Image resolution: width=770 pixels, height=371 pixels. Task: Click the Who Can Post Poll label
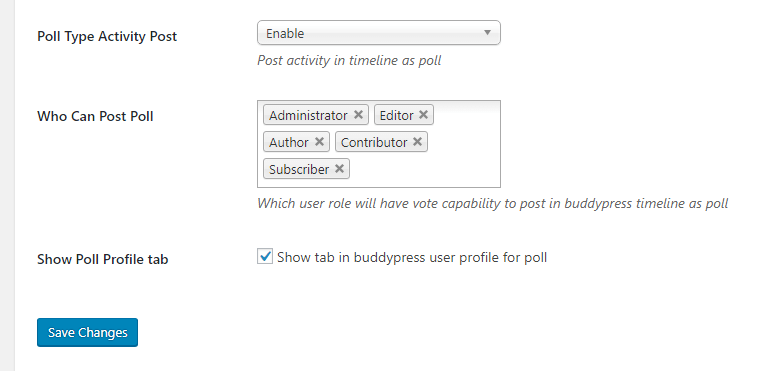[95, 116]
